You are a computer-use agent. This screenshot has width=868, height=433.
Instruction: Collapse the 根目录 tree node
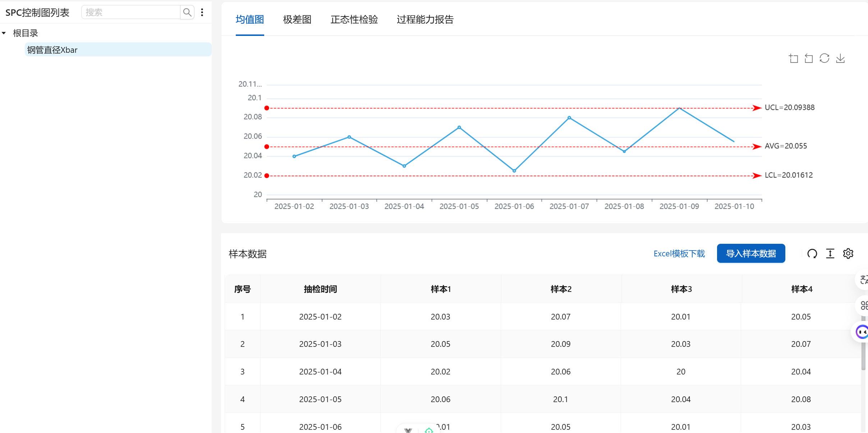pyautogui.click(x=4, y=33)
